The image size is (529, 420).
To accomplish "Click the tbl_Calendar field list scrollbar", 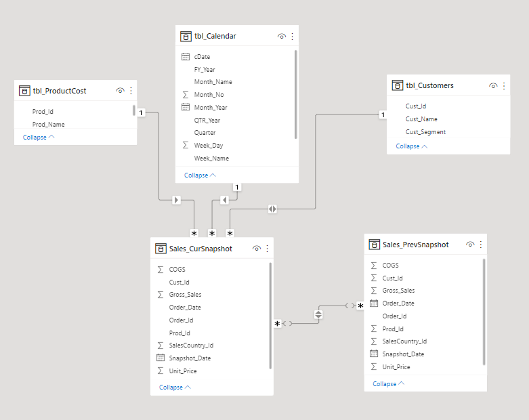I will [296, 95].
